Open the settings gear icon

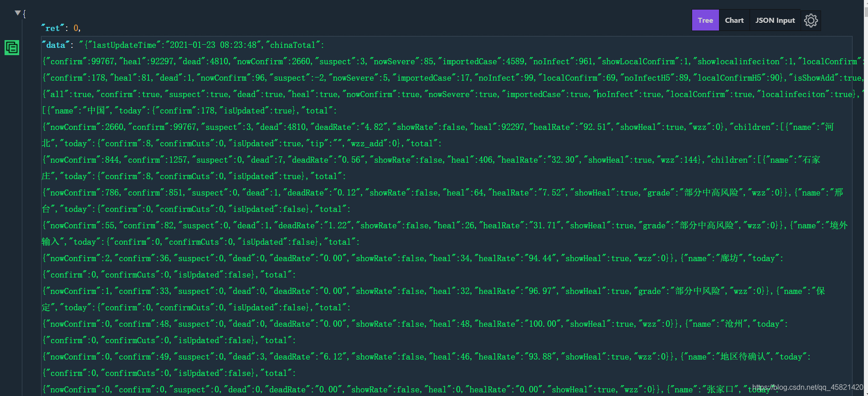pos(811,21)
